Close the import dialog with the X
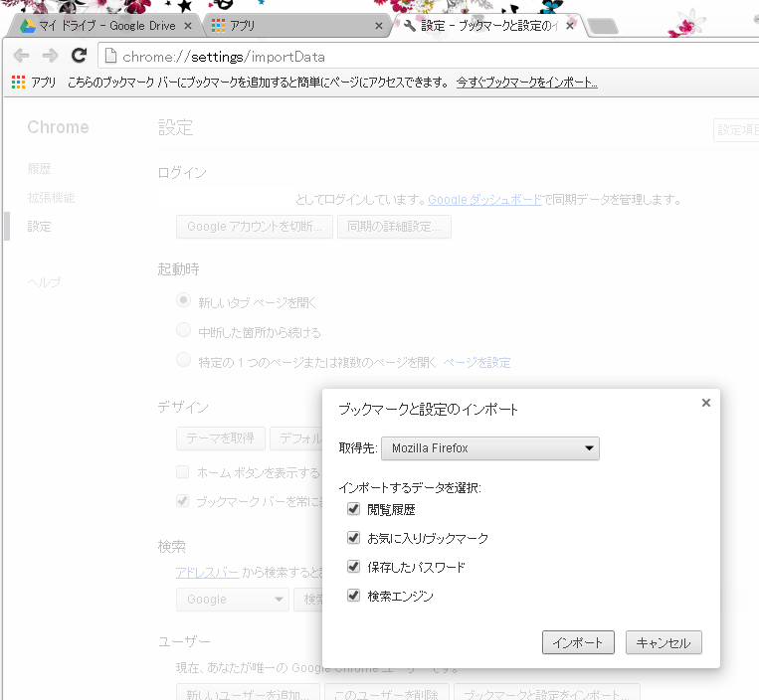The height and width of the screenshot is (700, 759). [705, 403]
